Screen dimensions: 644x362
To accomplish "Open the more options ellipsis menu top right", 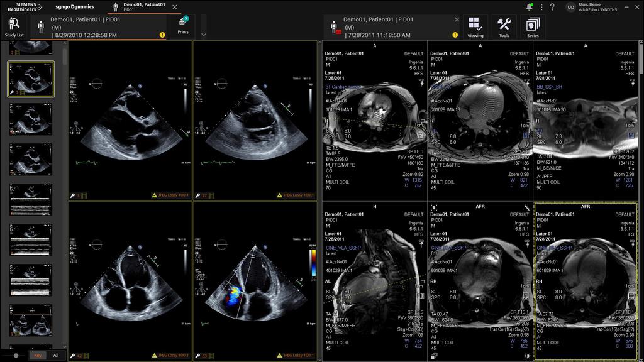I will click(x=542, y=6).
